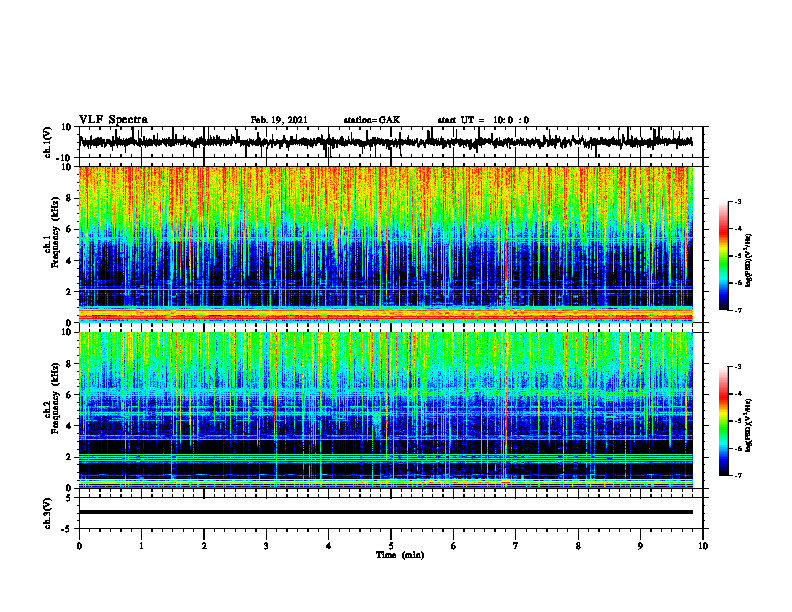Click the "Time (min)" x-axis label
Viewport: 792px width, 612px height.
tap(400, 555)
